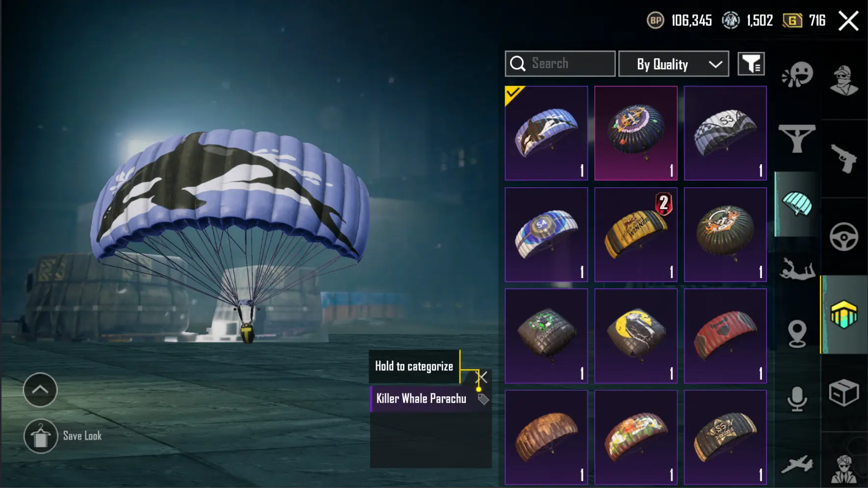This screenshot has height=488, width=868.
Task: Switch to the highlighted backpack tab
Action: coord(843,314)
